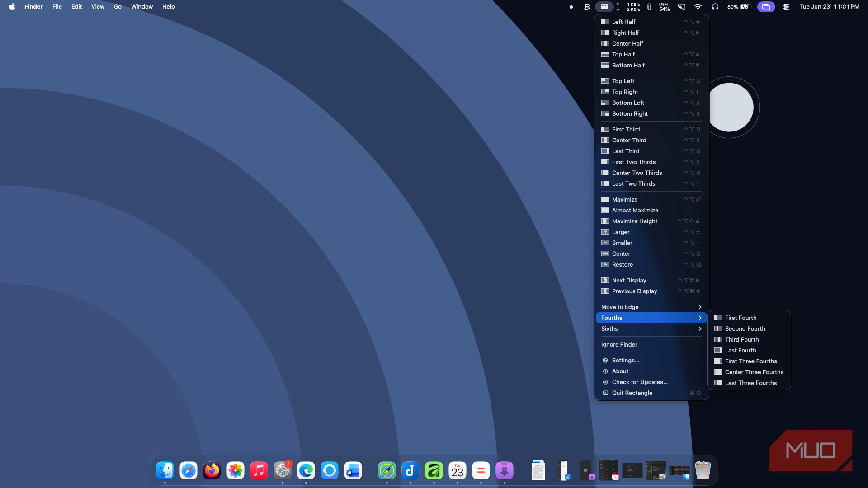Open Microsoft Edge from the Dock

[x=306, y=471]
